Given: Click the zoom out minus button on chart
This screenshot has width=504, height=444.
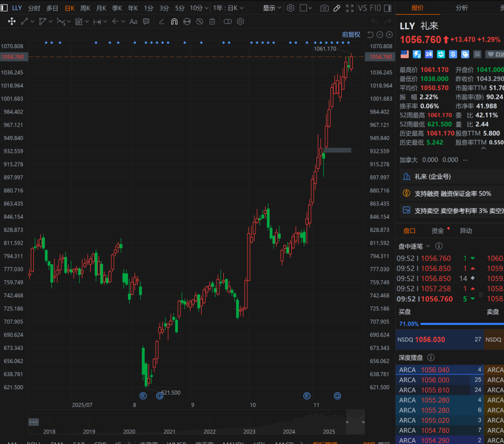Looking at the screenshot, I should click(x=380, y=34).
